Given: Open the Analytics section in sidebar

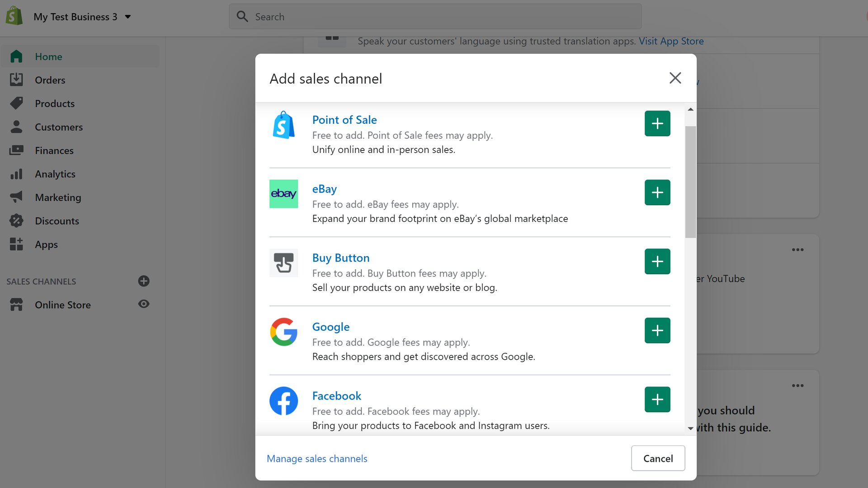Looking at the screenshot, I should 56,174.
